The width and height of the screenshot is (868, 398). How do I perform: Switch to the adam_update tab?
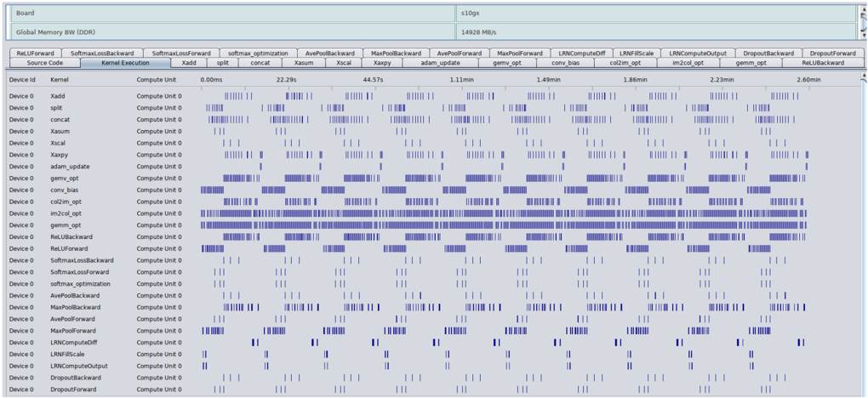pyautogui.click(x=441, y=63)
